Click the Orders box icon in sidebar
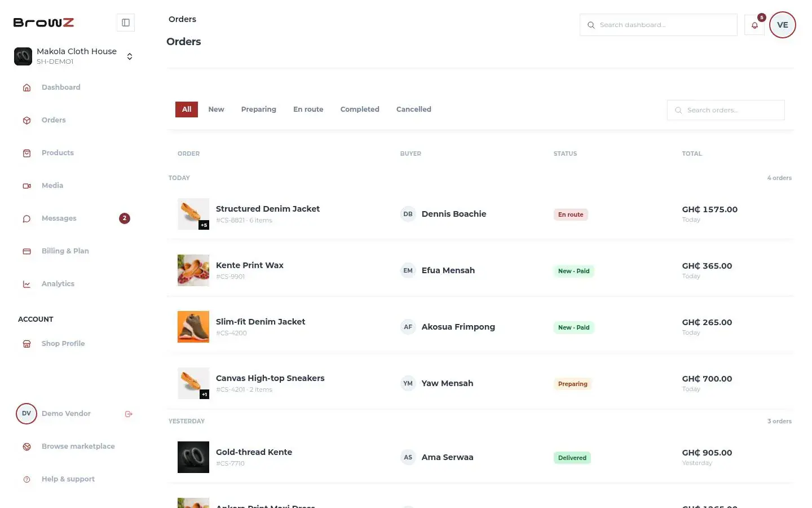 point(27,120)
